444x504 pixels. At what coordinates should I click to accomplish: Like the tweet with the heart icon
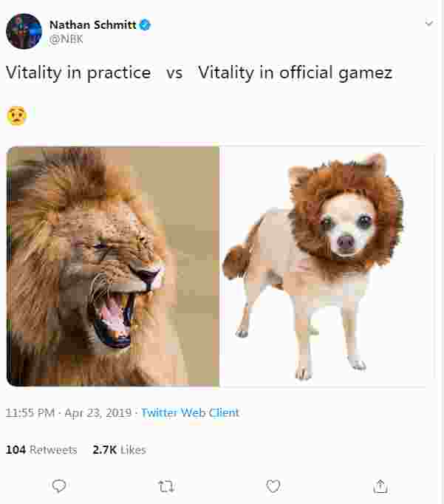pyautogui.click(x=273, y=486)
